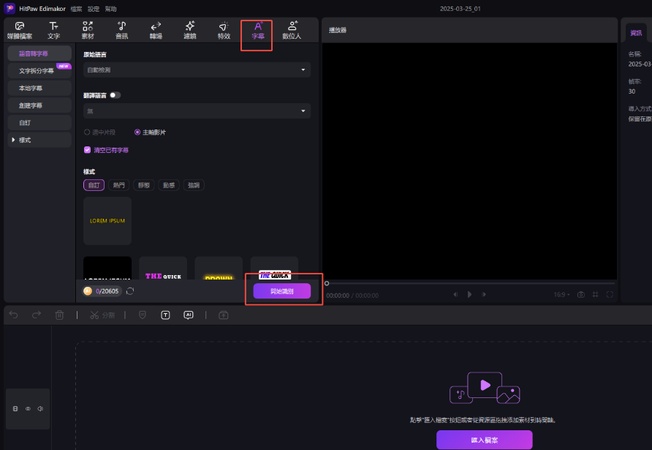Click the undo arrow in timeline toolbar
The width and height of the screenshot is (652, 450).
click(x=14, y=315)
